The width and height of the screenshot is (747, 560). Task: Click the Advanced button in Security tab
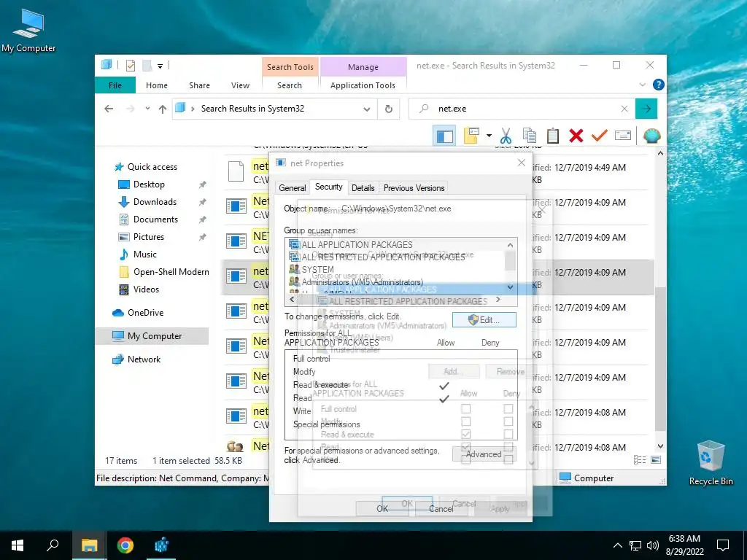coord(484,454)
